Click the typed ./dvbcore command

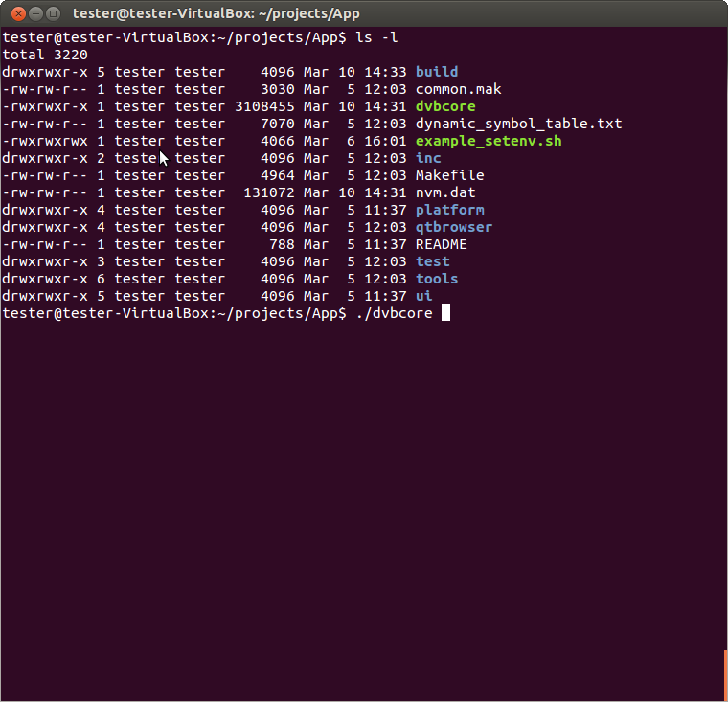click(x=393, y=313)
